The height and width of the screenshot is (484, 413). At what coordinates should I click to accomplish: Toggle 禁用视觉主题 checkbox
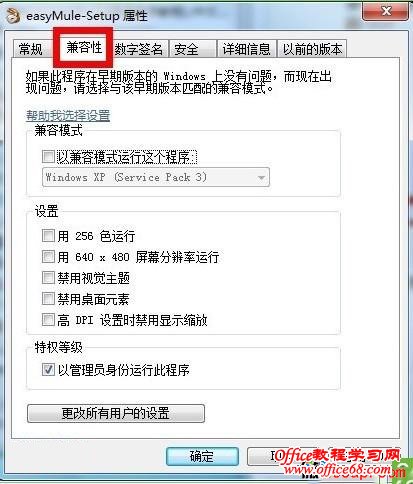(48, 278)
